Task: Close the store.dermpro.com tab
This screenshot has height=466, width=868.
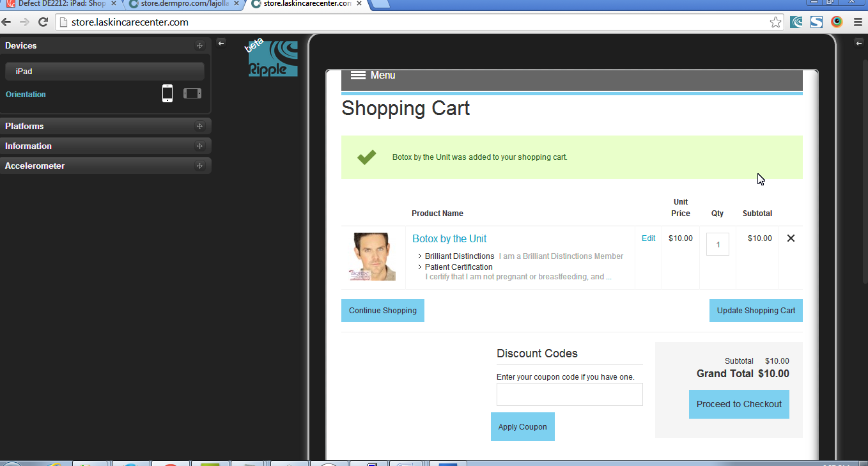Action: (x=236, y=4)
